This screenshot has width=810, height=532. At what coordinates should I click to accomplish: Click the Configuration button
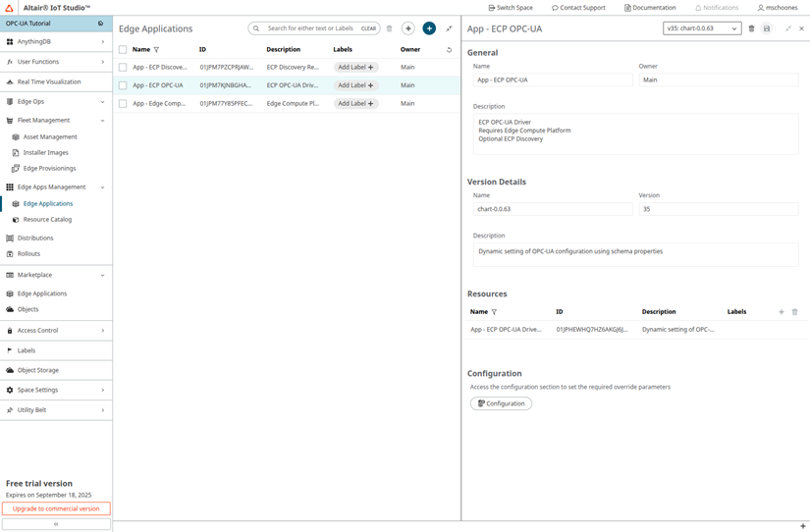click(501, 403)
